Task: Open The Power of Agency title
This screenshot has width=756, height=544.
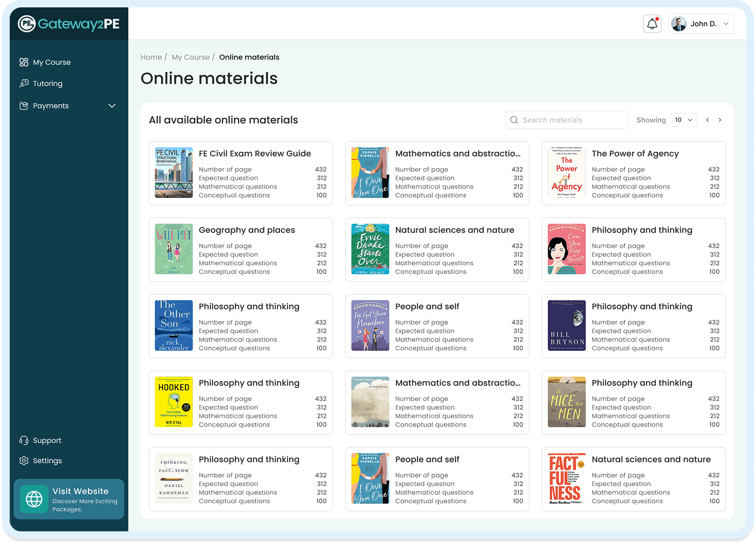Action: point(635,154)
